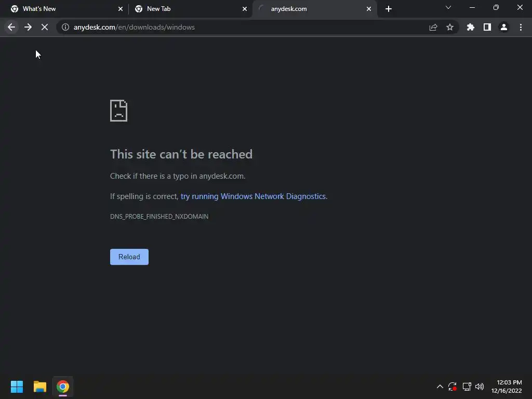Run Windows Network Diagnostics link

click(253, 196)
